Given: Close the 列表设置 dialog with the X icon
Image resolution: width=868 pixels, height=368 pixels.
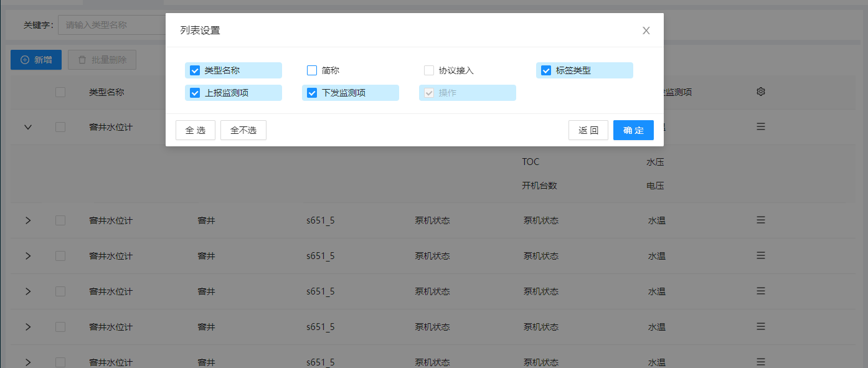Looking at the screenshot, I should click(646, 30).
